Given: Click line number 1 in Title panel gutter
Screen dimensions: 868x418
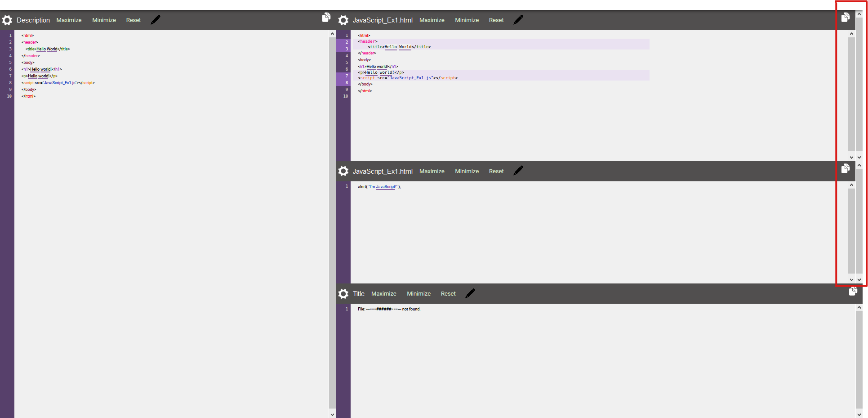Looking at the screenshot, I should (x=347, y=309).
